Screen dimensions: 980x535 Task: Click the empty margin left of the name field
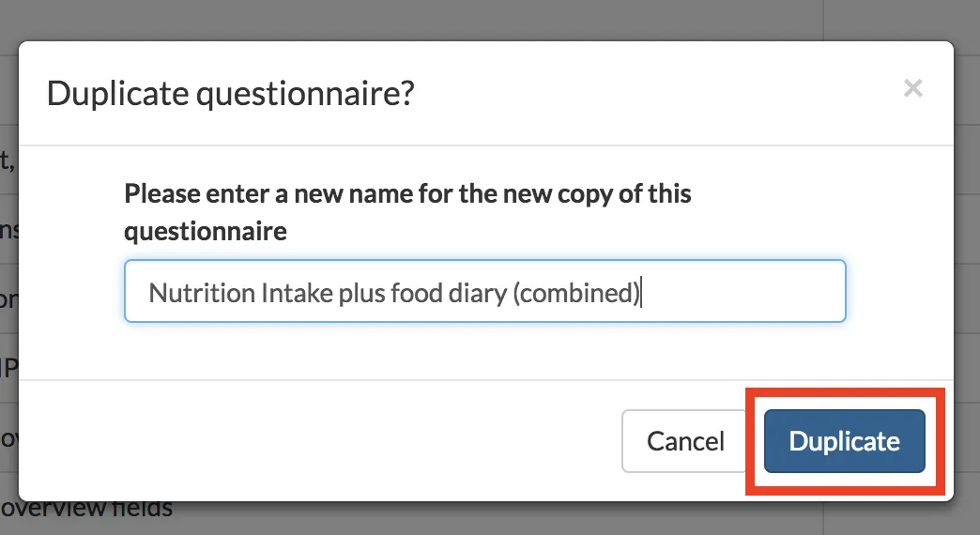tap(75, 292)
